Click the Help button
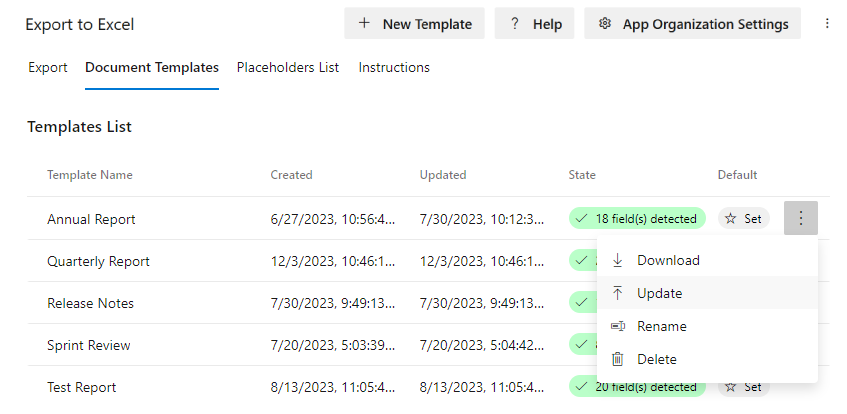This screenshot has width=847, height=414. pos(535,23)
